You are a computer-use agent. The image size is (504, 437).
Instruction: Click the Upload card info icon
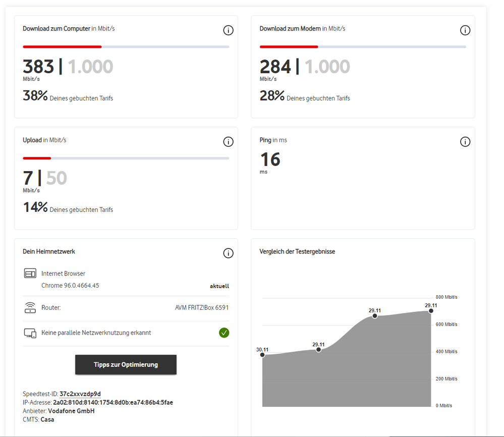pyautogui.click(x=228, y=142)
